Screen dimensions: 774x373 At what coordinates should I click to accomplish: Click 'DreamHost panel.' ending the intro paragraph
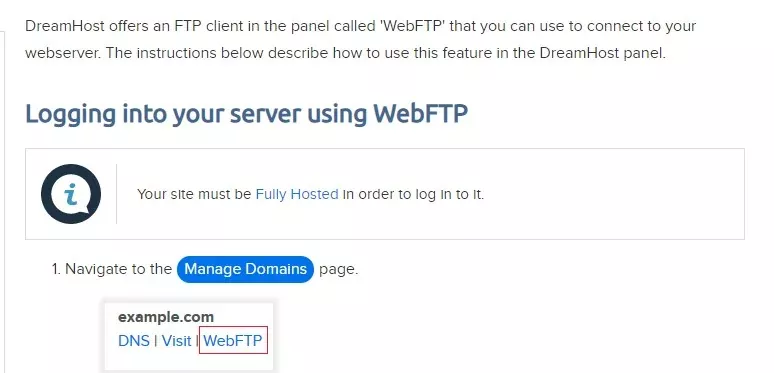[603, 53]
